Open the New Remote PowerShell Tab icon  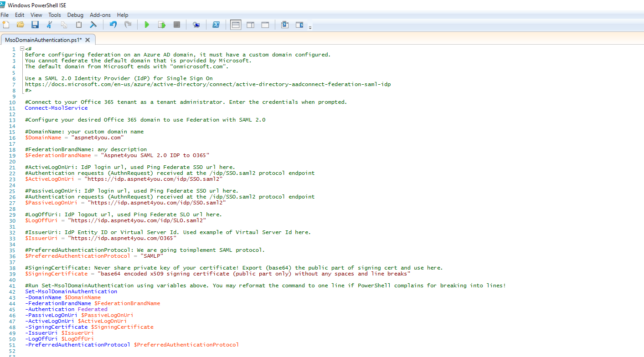196,25
